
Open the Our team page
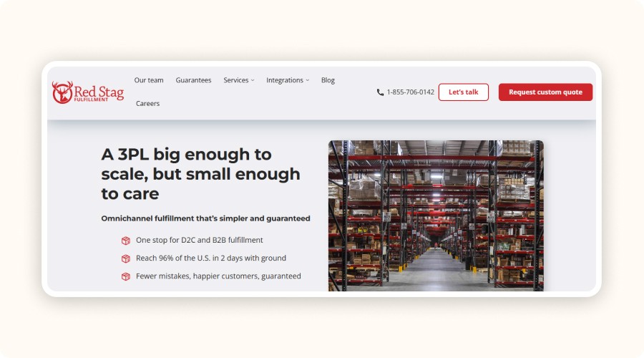pos(149,80)
